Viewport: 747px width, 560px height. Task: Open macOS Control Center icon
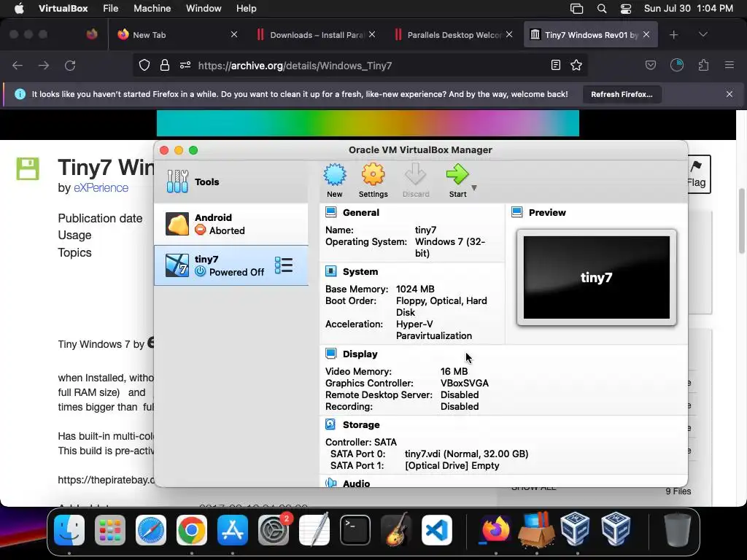click(625, 9)
